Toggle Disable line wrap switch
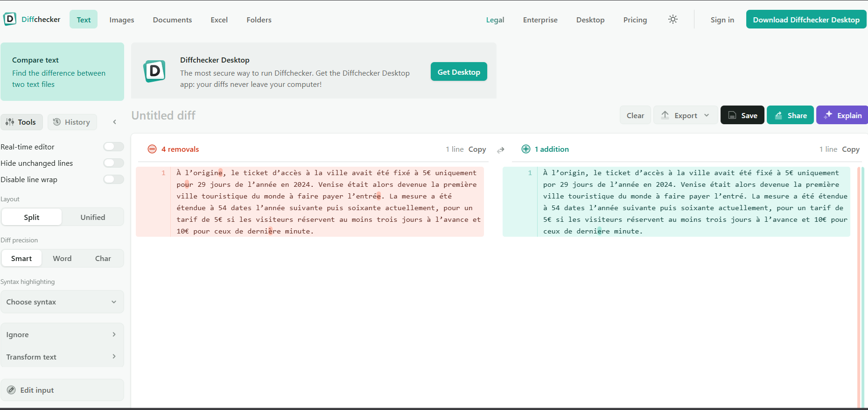Screen dimensions: 868x410 [x=113, y=179]
